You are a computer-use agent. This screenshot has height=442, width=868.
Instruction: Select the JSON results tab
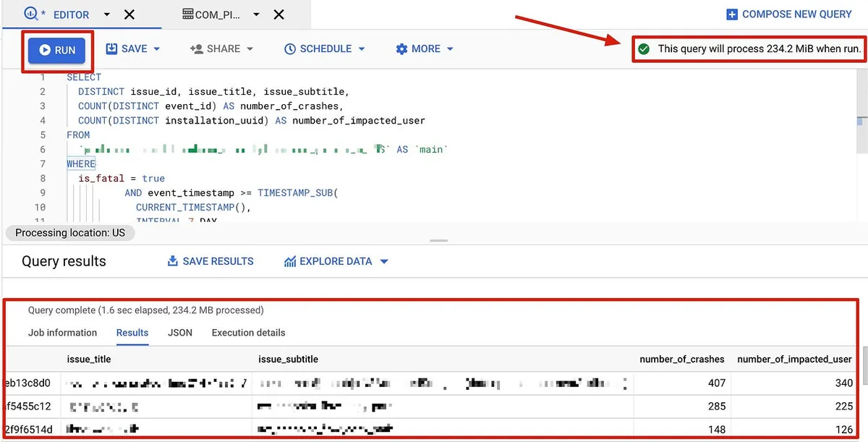180,333
